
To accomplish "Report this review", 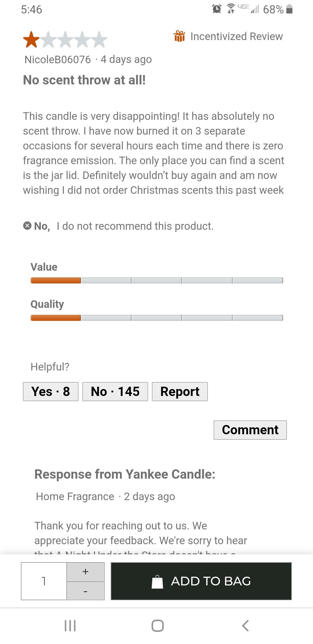I will (x=180, y=392).
